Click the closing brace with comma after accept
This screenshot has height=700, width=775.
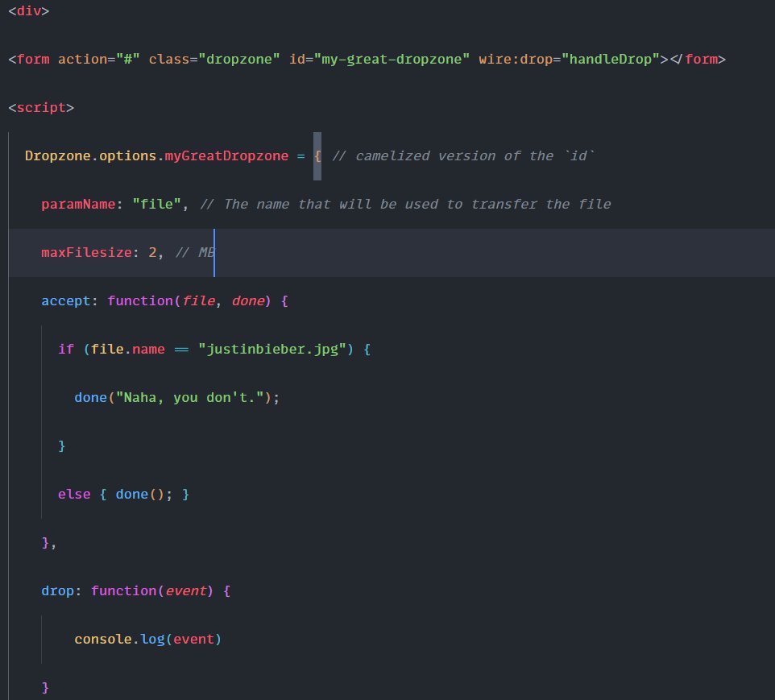tap(49, 543)
